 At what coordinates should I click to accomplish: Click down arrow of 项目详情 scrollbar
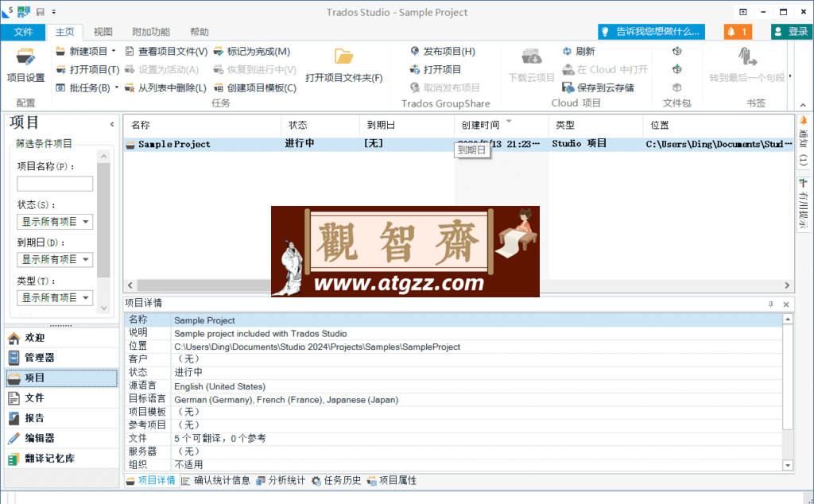coord(788,466)
